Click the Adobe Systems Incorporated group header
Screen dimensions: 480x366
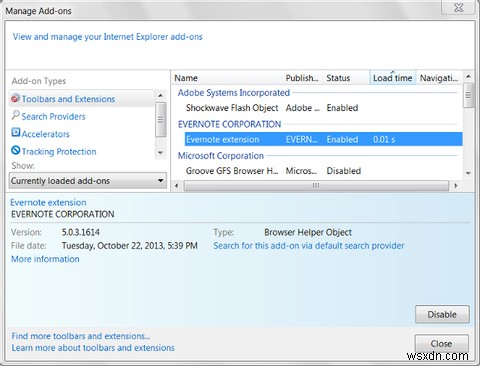point(234,93)
